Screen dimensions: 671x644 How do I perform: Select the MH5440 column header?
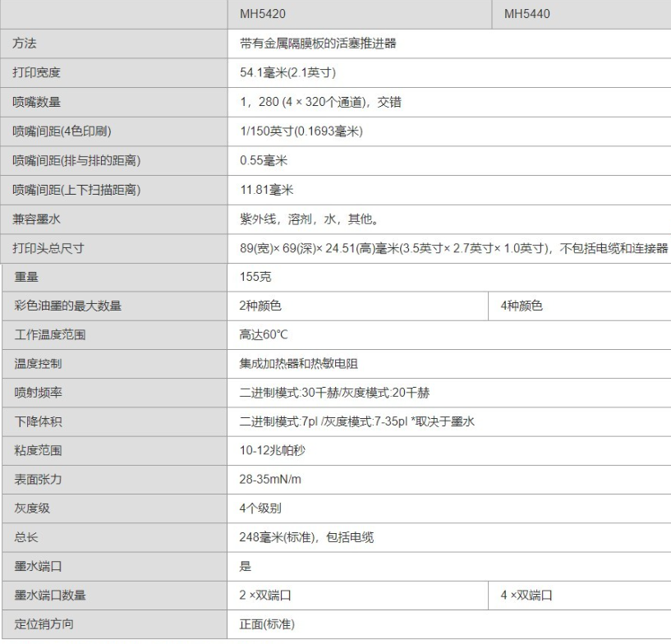tap(526, 14)
